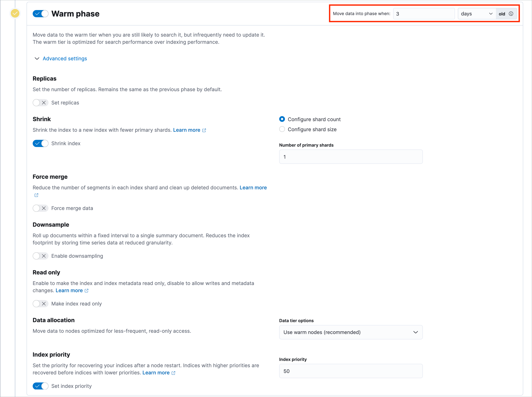Screen dimensions: 532x397
Task: Click the external link icon after Force merge description
Action: tap(36, 195)
